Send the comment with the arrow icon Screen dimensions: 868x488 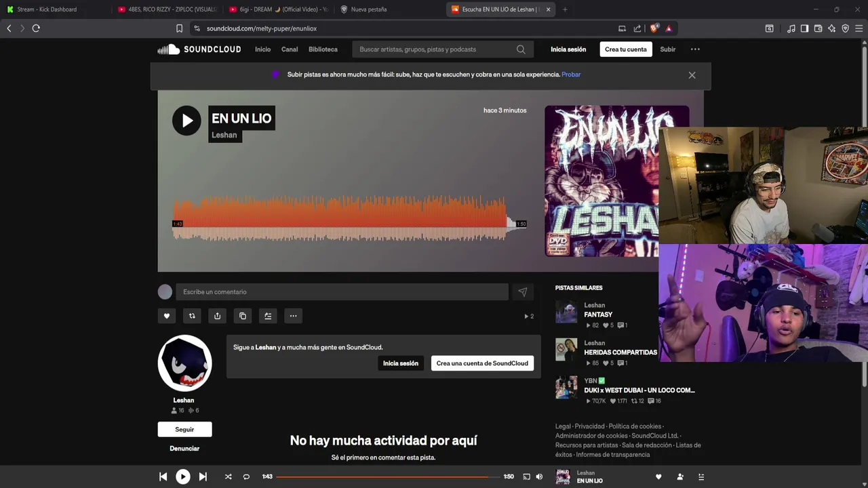tap(522, 292)
